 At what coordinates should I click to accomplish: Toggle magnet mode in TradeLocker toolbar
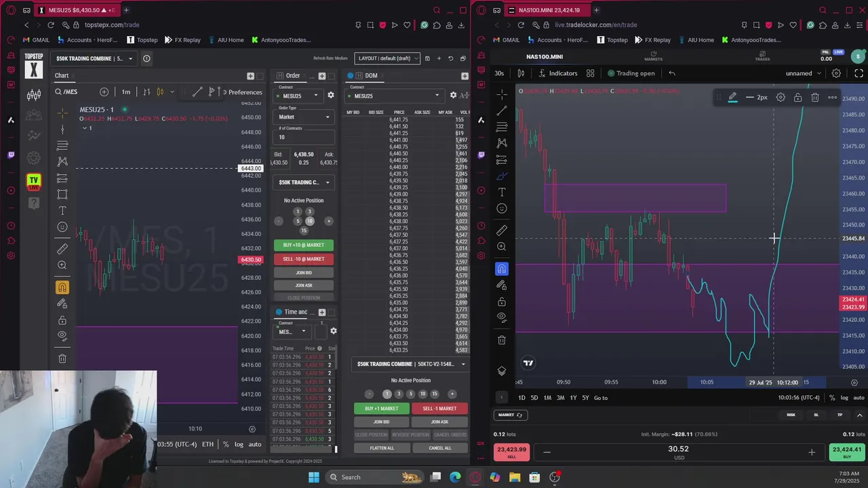click(x=502, y=269)
